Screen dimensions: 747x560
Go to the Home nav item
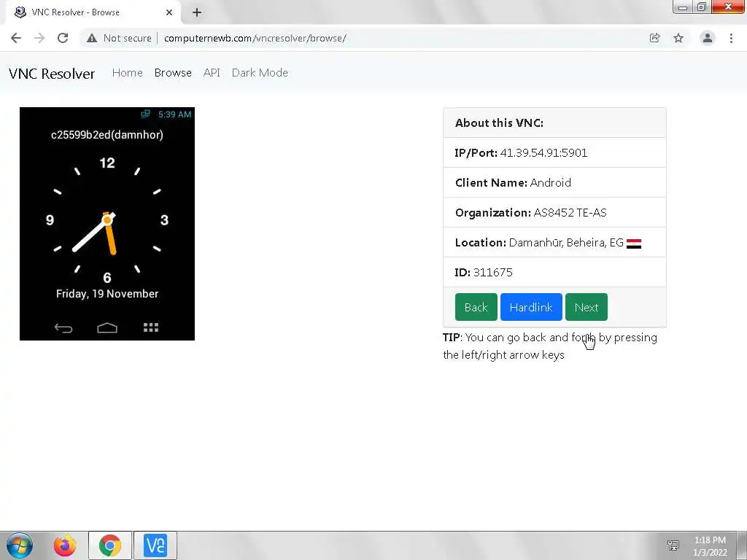tap(127, 73)
